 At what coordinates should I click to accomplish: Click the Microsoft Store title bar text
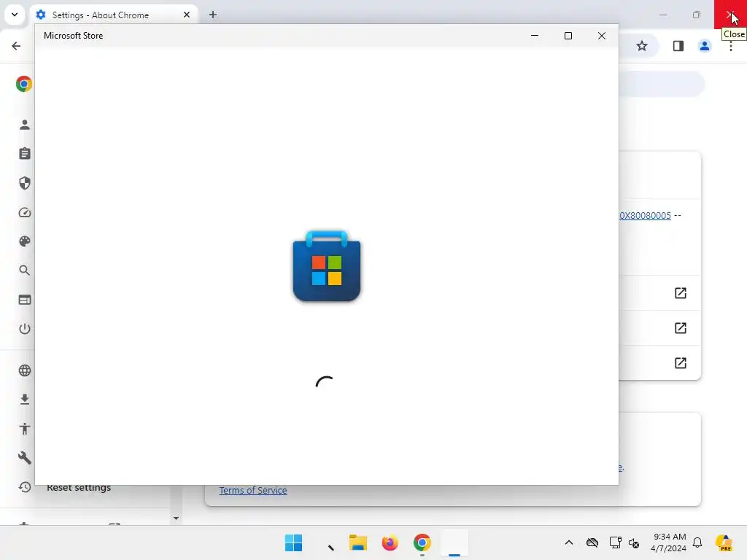point(74,36)
